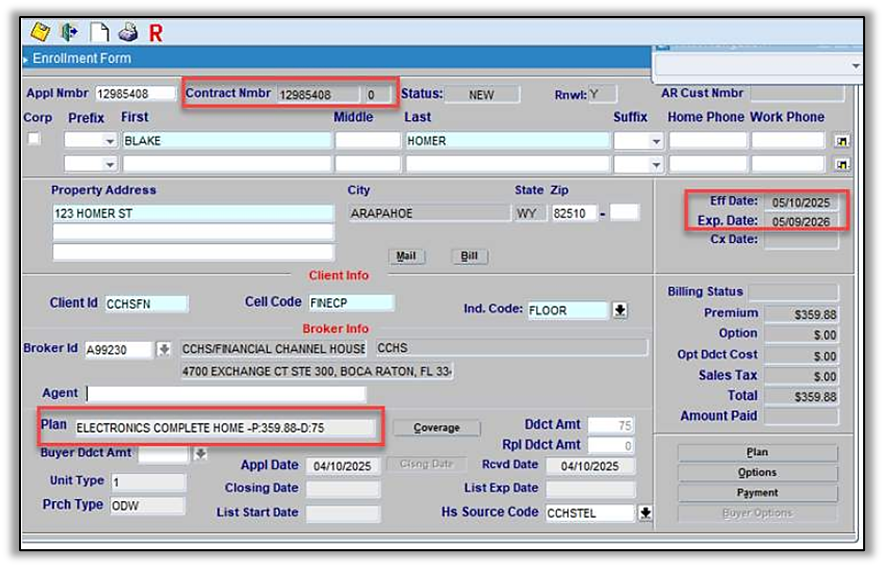This screenshot has height=567, width=884.
Task: Click the printer icon in toolbar
Action: pos(127,32)
